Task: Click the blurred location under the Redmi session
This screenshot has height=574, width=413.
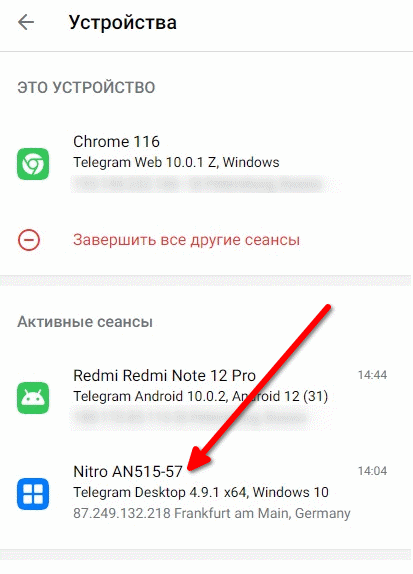Action: tap(190, 417)
